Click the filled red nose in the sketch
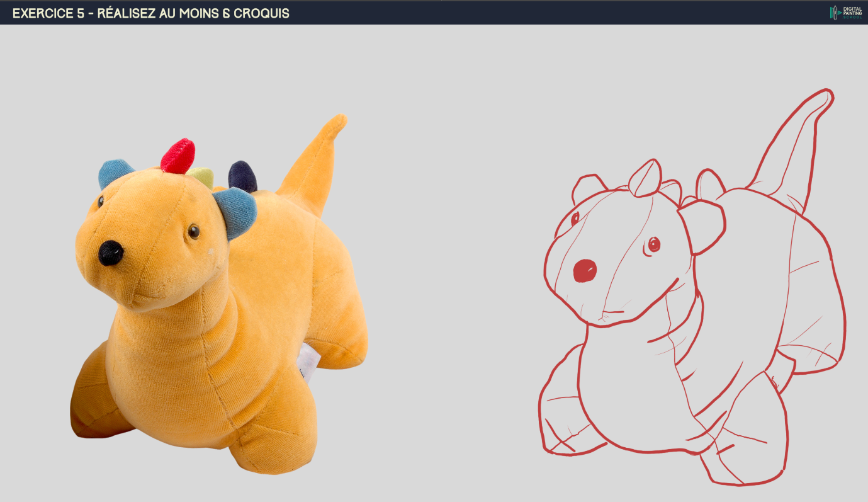This screenshot has width=868, height=502. 585,271
